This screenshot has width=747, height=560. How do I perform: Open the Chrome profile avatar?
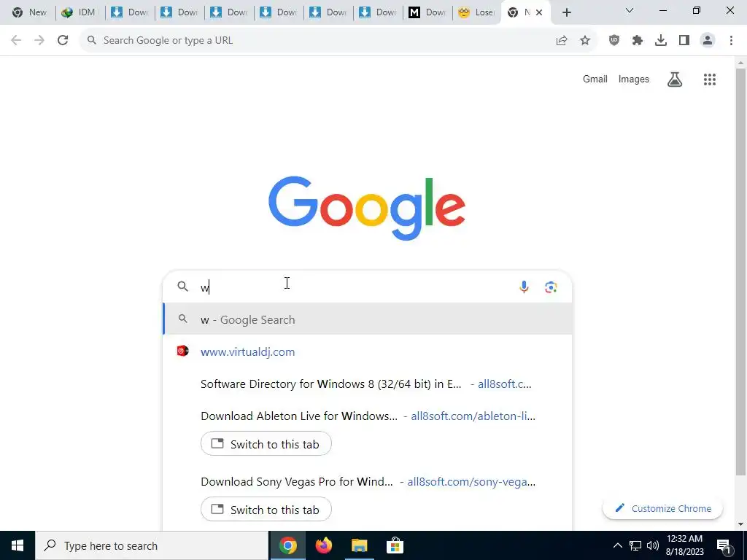point(708,41)
